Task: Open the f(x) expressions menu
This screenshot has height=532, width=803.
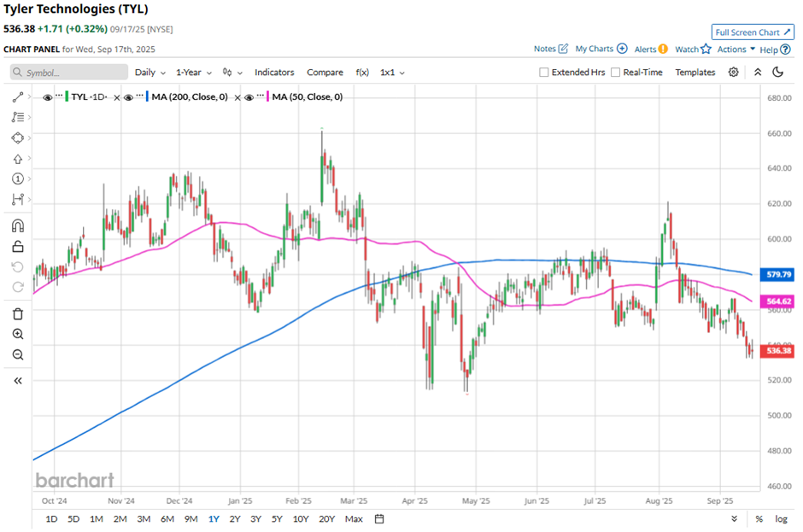Action: [x=362, y=73]
